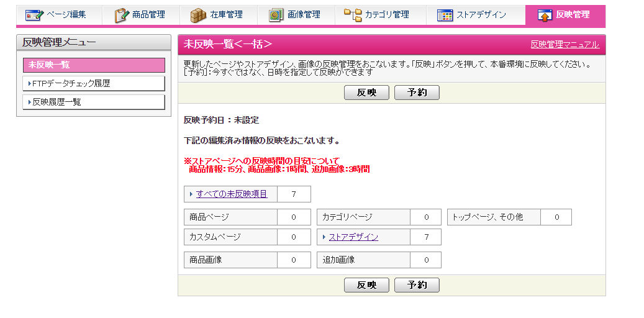Click the 反映管理 upload arrow icon
644x318 pixels.
[x=545, y=15]
